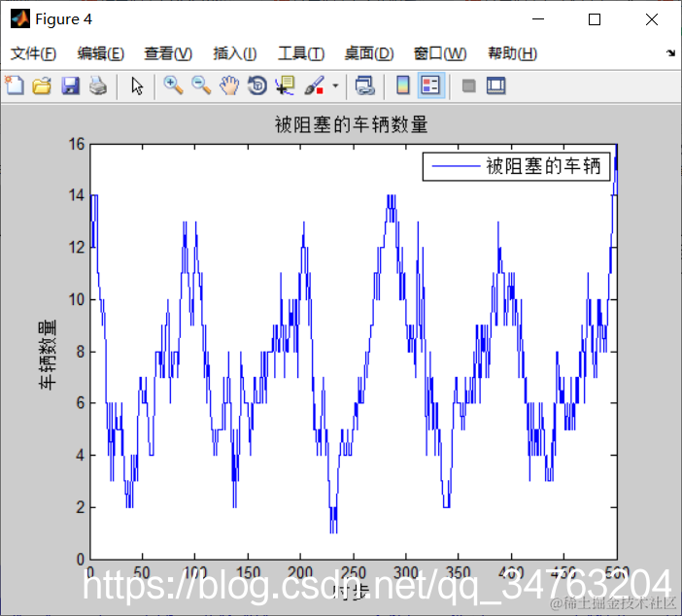Open the 桌面(D) menu
The height and width of the screenshot is (616, 682).
(369, 53)
